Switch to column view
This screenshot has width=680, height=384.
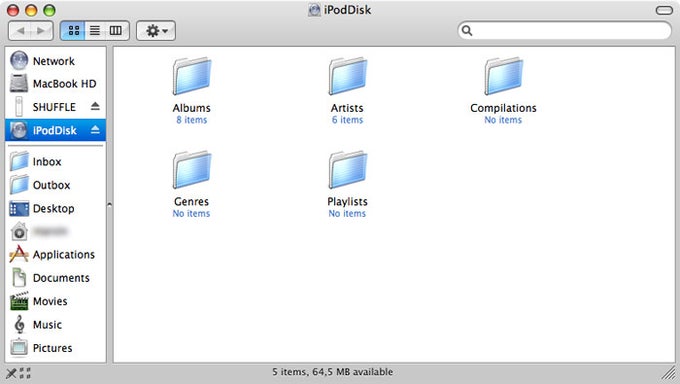click(116, 31)
